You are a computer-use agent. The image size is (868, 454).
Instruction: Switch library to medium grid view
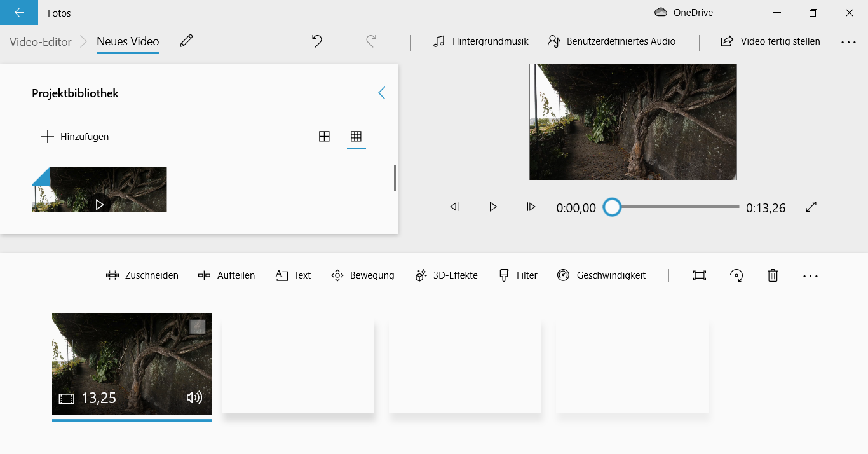(x=324, y=136)
